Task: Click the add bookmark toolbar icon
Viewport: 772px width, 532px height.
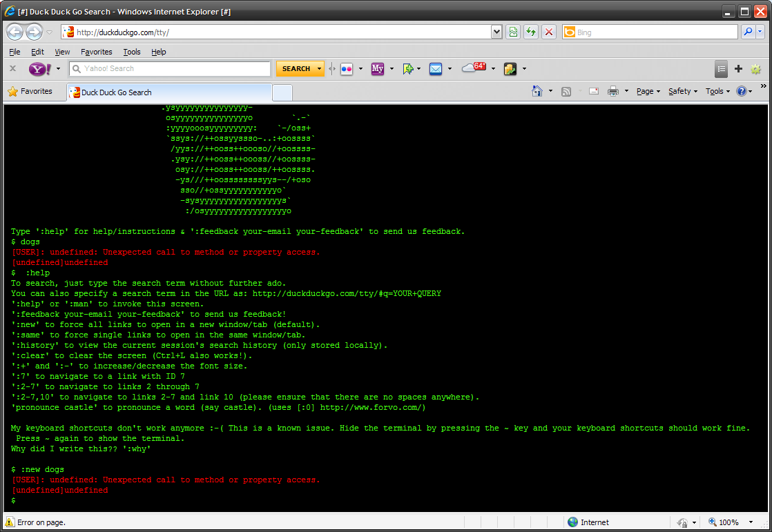Action: [407, 69]
